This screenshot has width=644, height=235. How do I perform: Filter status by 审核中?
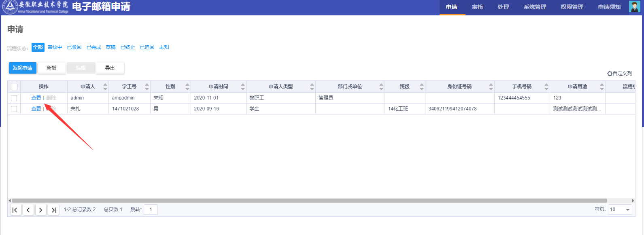click(x=55, y=47)
